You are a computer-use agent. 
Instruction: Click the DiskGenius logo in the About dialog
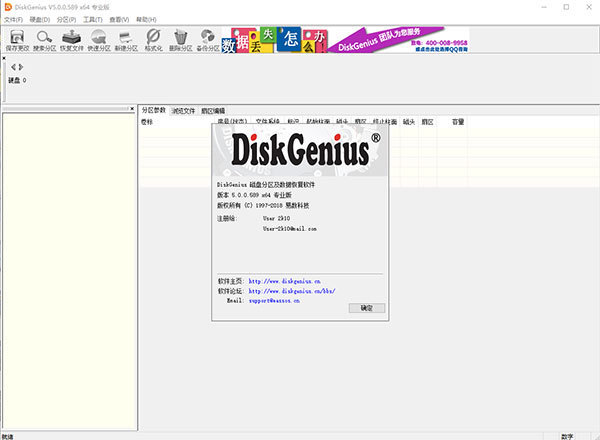pyautogui.click(x=300, y=150)
